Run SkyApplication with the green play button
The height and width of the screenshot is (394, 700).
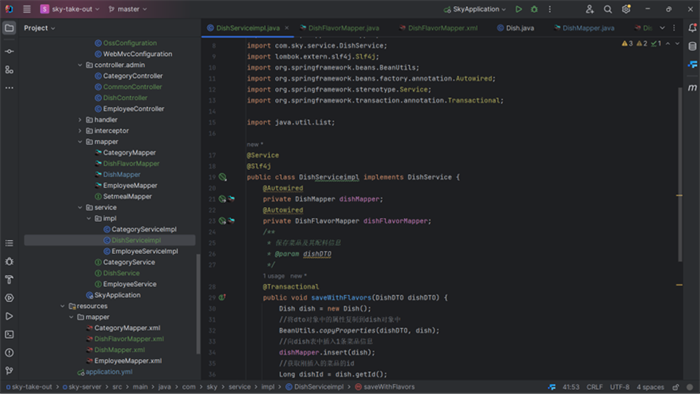(x=518, y=9)
